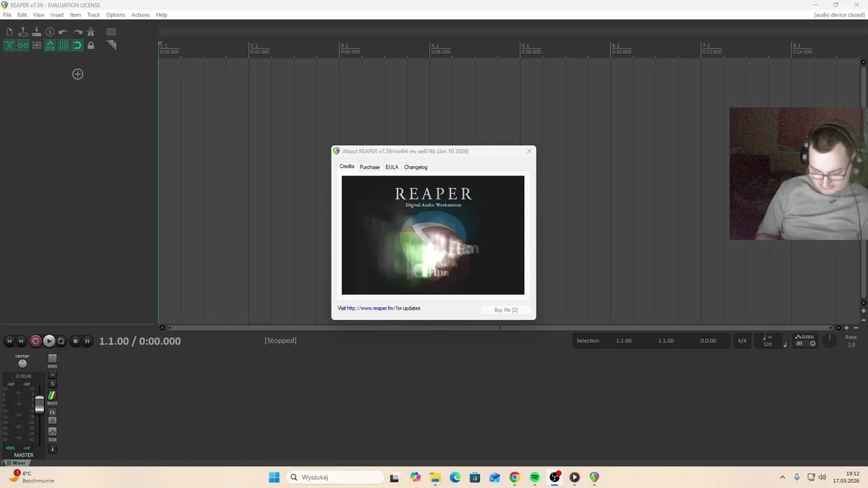Click the Mixer docker tab
This screenshot has height=488, width=868.
[16, 463]
